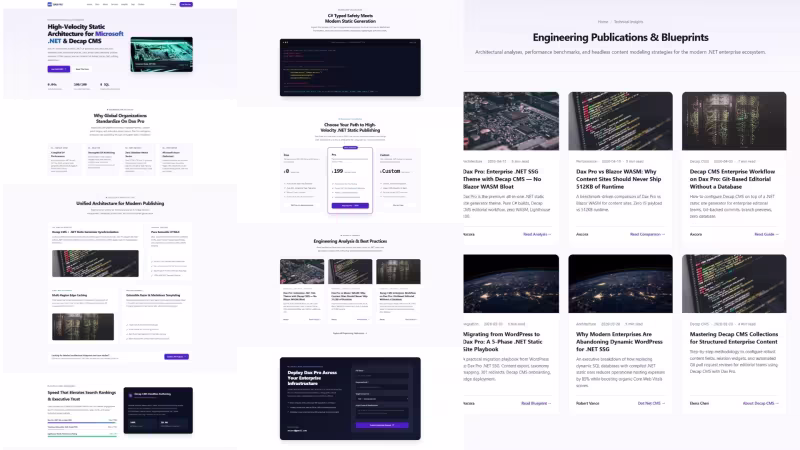This screenshot has width=800, height=450.
Task: Open large code screen thumbnail of Blazor WASM article
Action: point(620,121)
